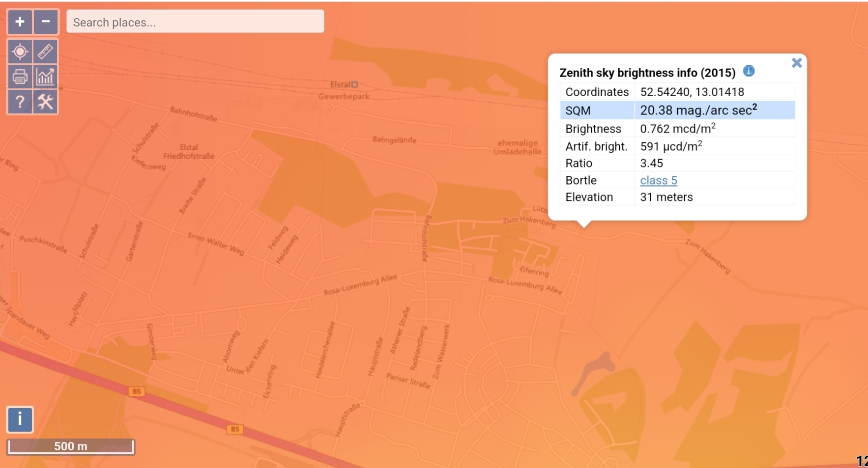Click the locate my position icon

pyautogui.click(x=20, y=52)
